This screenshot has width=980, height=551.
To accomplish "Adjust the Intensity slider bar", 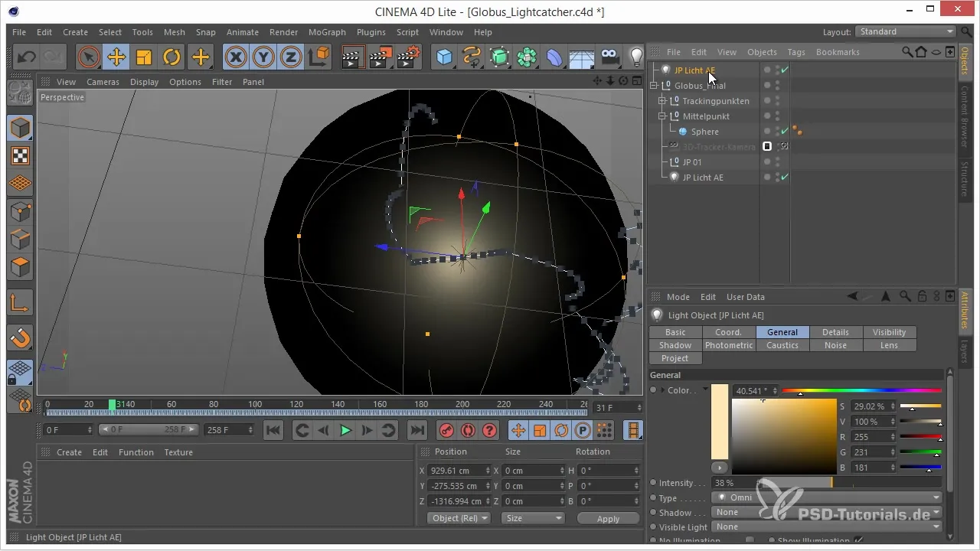I will click(x=850, y=483).
